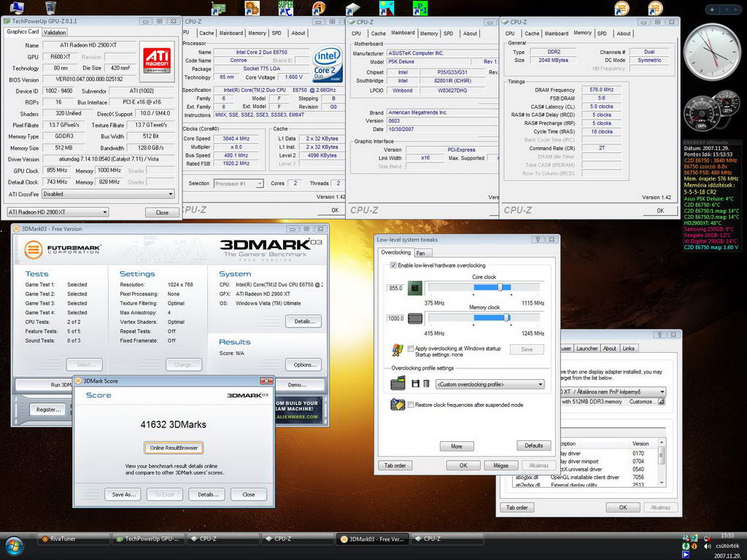Click the Details button under System in 3DMark03
This screenshot has width=747, height=560.
pyautogui.click(x=304, y=322)
